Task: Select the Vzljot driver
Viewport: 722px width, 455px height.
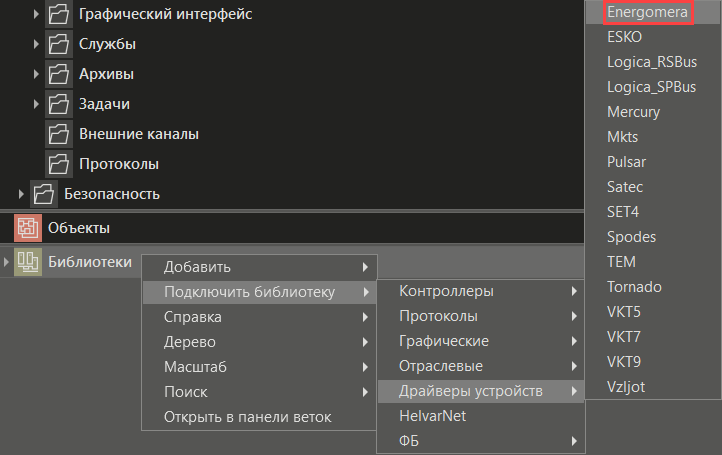Action: [653, 387]
